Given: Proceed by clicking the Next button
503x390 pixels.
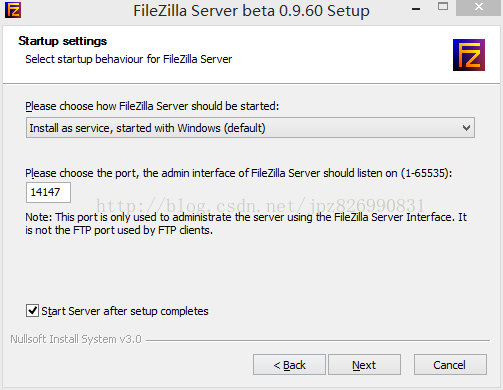Looking at the screenshot, I should click(x=364, y=365).
